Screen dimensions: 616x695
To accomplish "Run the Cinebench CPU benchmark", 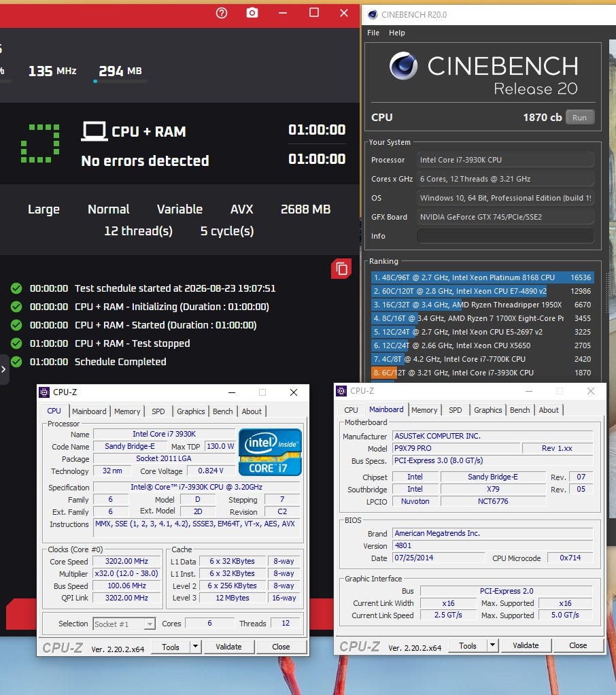I will [579, 118].
